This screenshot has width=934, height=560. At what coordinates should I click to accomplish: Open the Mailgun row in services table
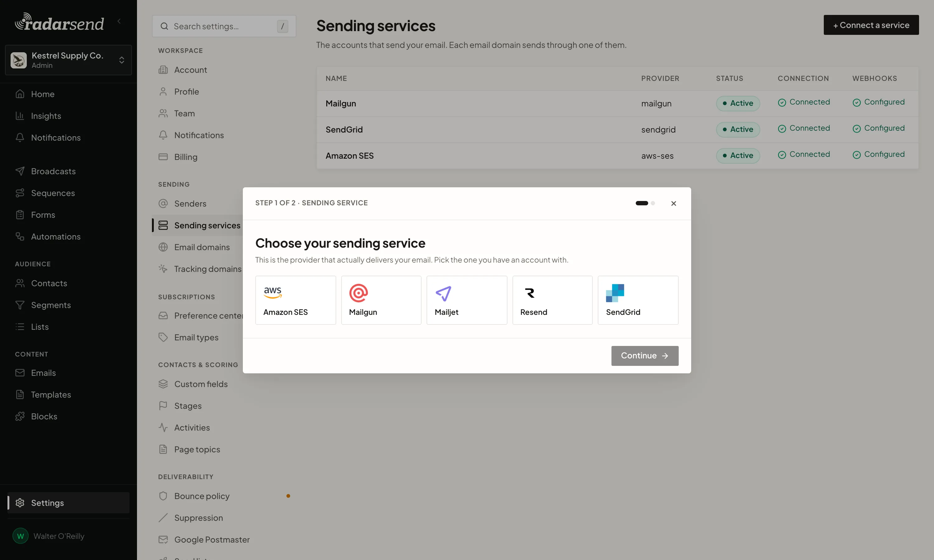point(617,103)
